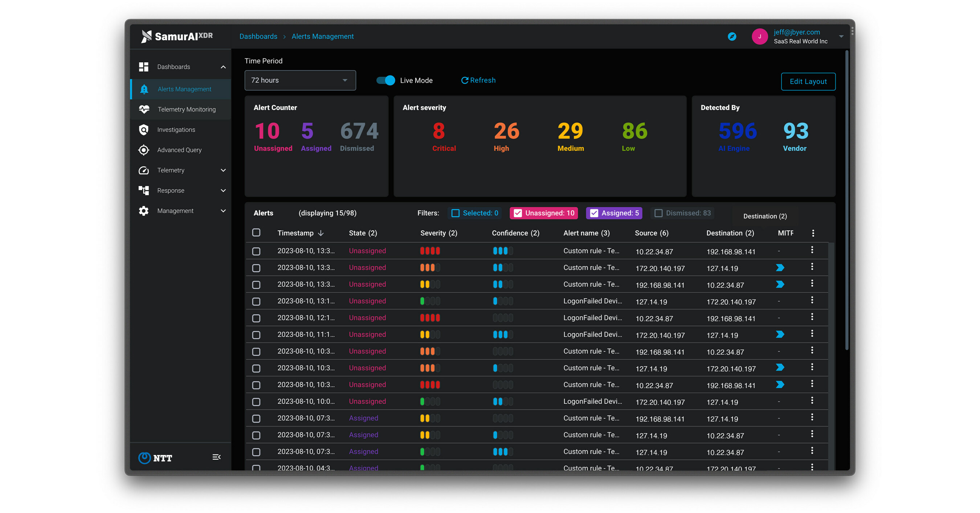This screenshot has height=513, width=980.
Task: Open the Telemetry Monitoring section
Action: pyautogui.click(x=186, y=109)
